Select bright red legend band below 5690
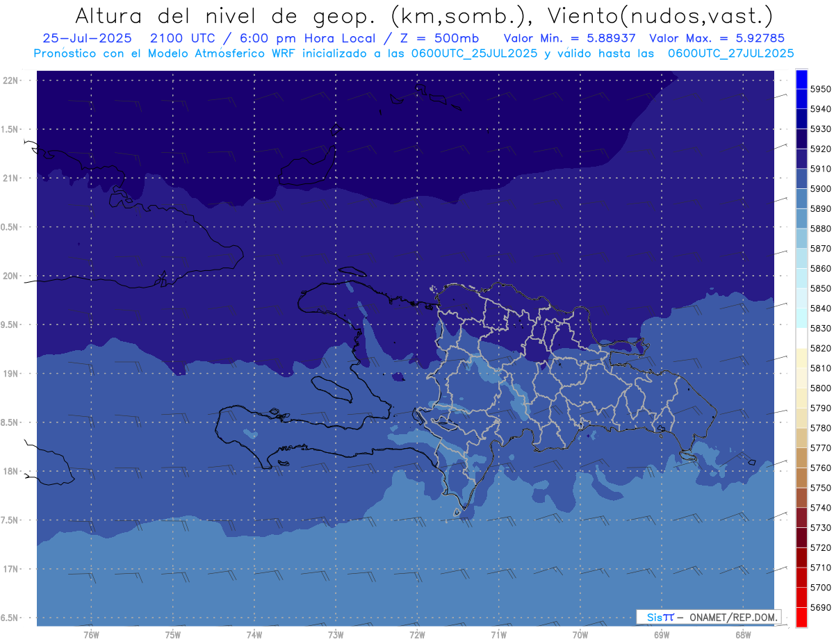This screenshot has width=834, height=644. 801,617
